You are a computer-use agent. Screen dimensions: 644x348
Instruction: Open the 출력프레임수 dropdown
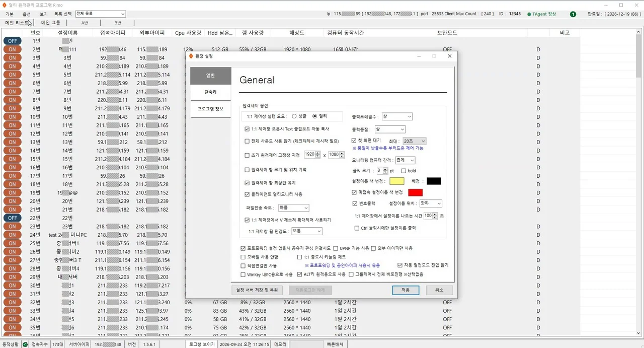397,116
